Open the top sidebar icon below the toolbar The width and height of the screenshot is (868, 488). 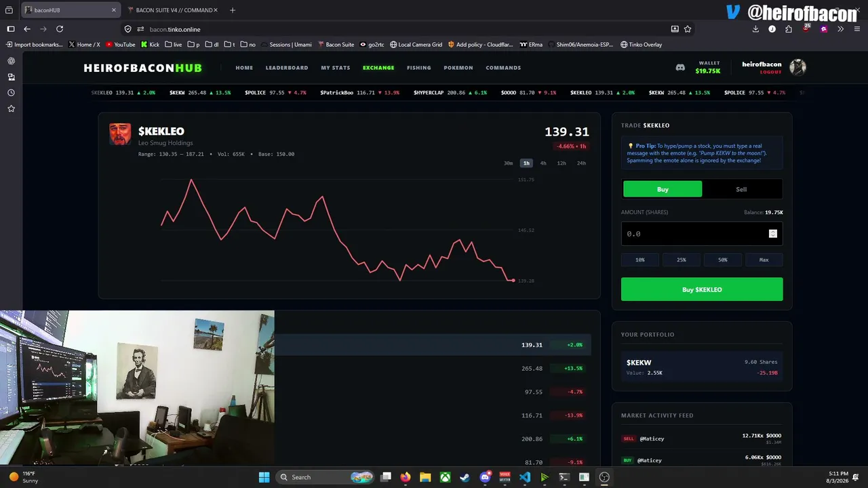click(11, 61)
